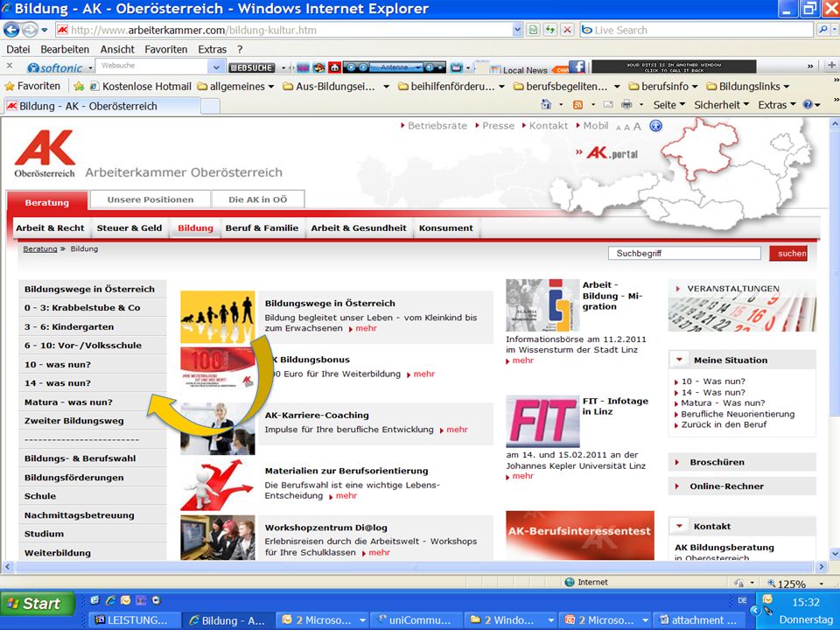Open the Home icon in command bar
840x630 pixels.
tap(546, 104)
